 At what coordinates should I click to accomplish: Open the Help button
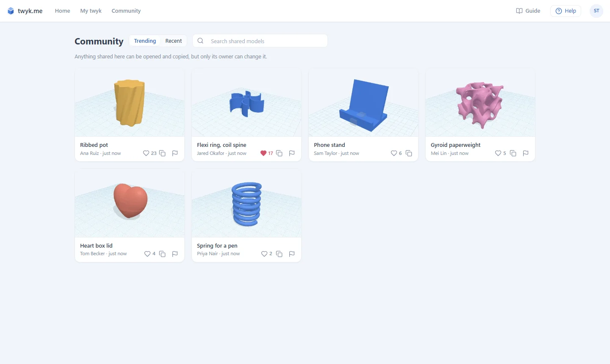pyautogui.click(x=566, y=11)
